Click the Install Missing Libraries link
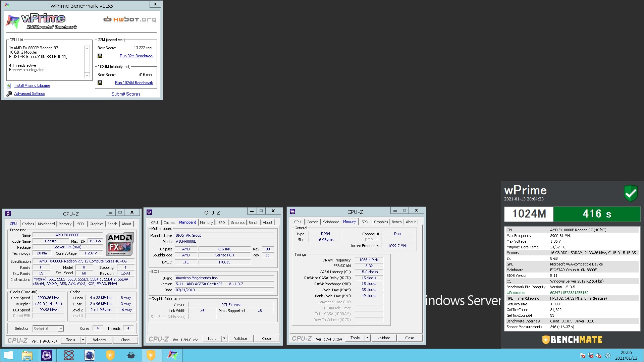This screenshot has width=644, height=362. (x=32, y=86)
